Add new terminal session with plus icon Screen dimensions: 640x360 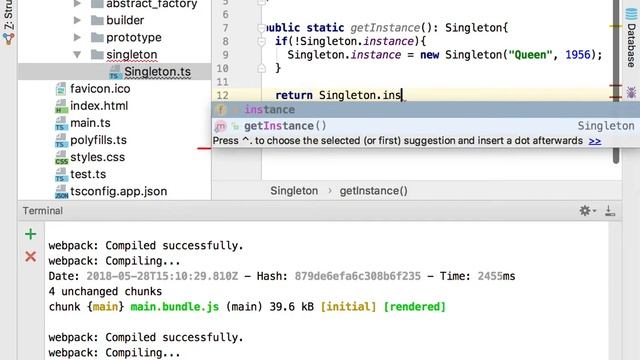coord(31,234)
